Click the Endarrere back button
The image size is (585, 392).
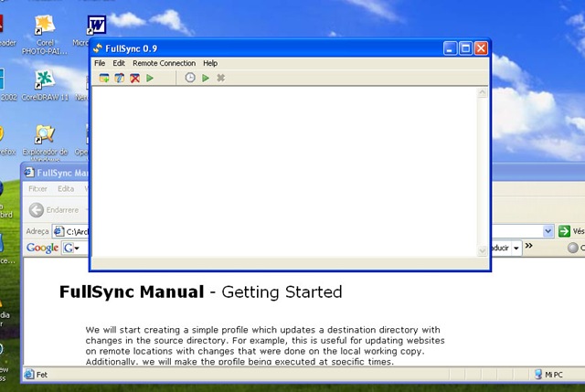[x=54, y=210]
